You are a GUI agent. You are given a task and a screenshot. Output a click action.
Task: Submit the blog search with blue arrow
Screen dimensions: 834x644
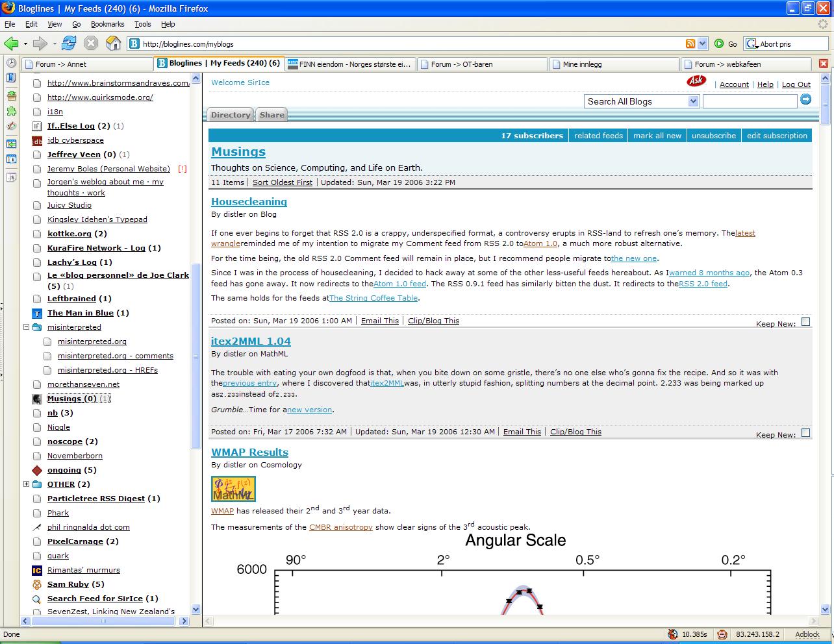click(805, 99)
